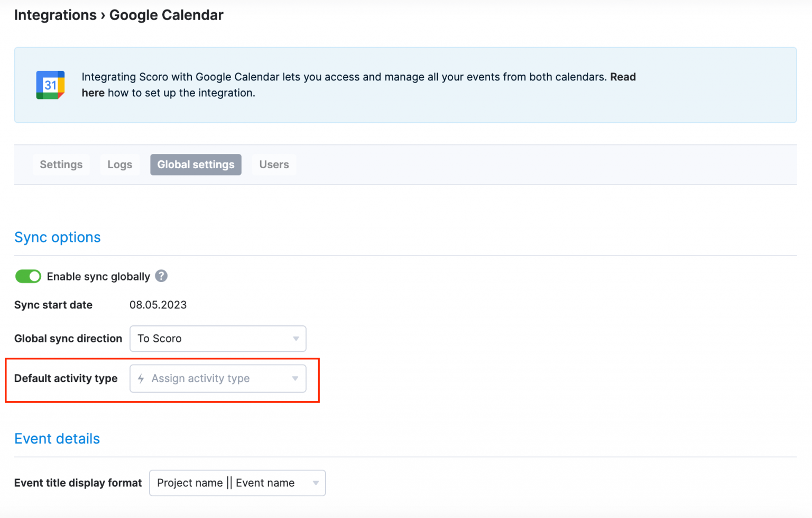The height and width of the screenshot is (518, 812).
Task: Switch to the Settings tab
Action: pyautogui.click(x=61, y=164)
